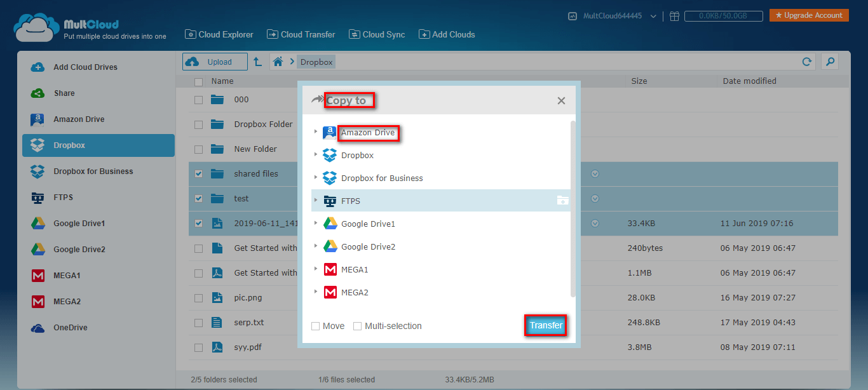Check the pic.png checkbox
The image size is (868, 390).
pyautogui.click(x=198, y=298)
